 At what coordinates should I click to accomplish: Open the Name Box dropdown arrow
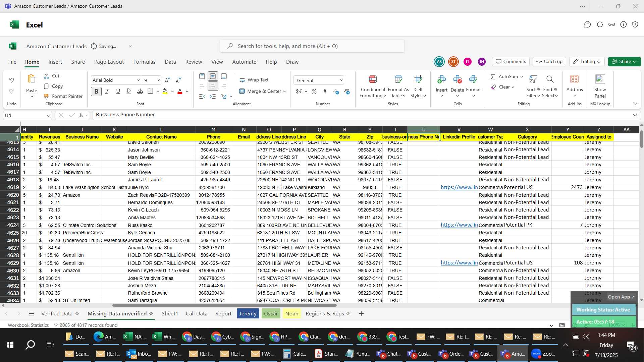(49, 115)
